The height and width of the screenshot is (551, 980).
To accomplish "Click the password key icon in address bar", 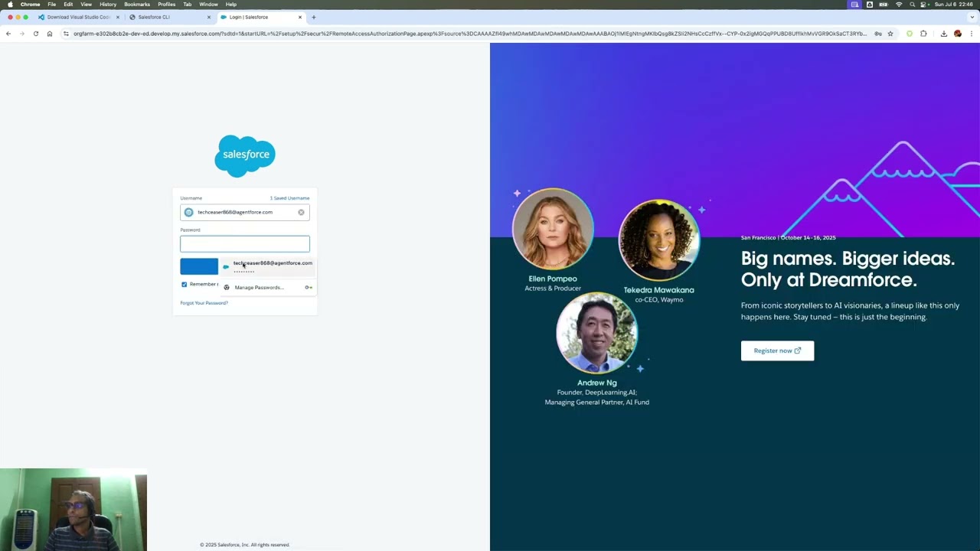I will pos(878,34).
